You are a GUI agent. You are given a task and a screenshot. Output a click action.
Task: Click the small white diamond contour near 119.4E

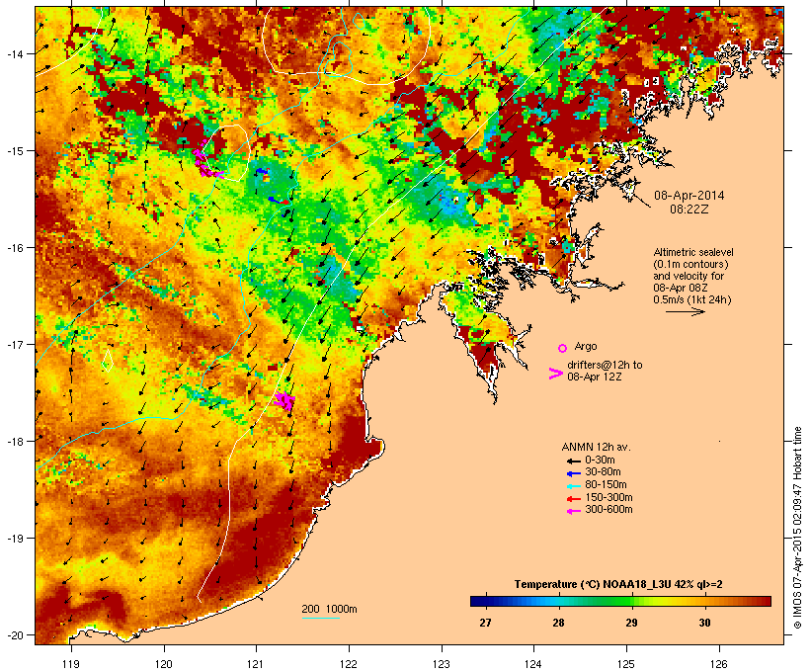(x=108, y=361)
